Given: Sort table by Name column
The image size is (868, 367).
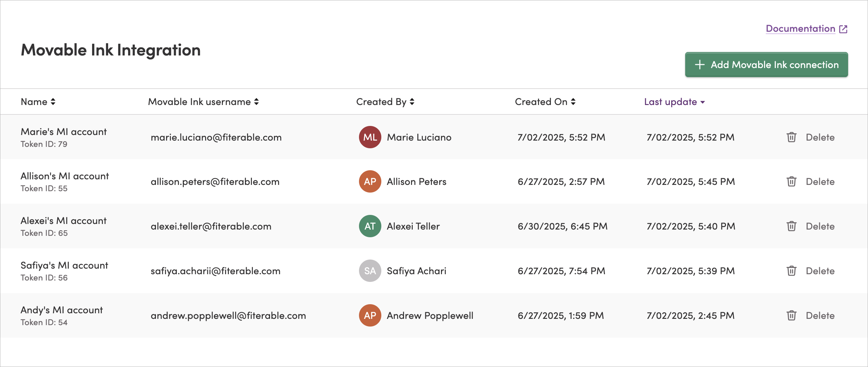Looking at the screenshot, I should tap(38, 102).
